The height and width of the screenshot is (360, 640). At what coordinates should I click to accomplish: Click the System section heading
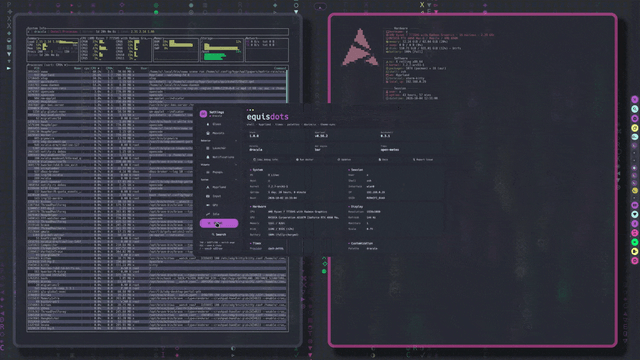(x=258, y=170)
